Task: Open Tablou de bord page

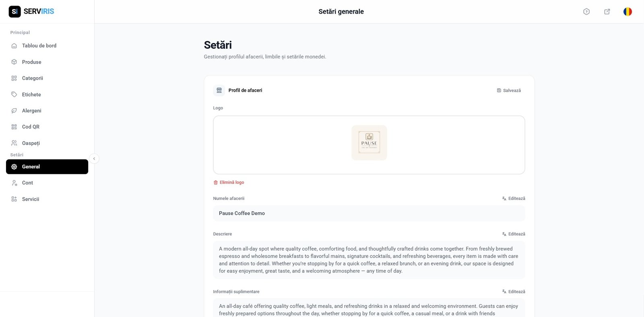Action: tap(39, 46)
